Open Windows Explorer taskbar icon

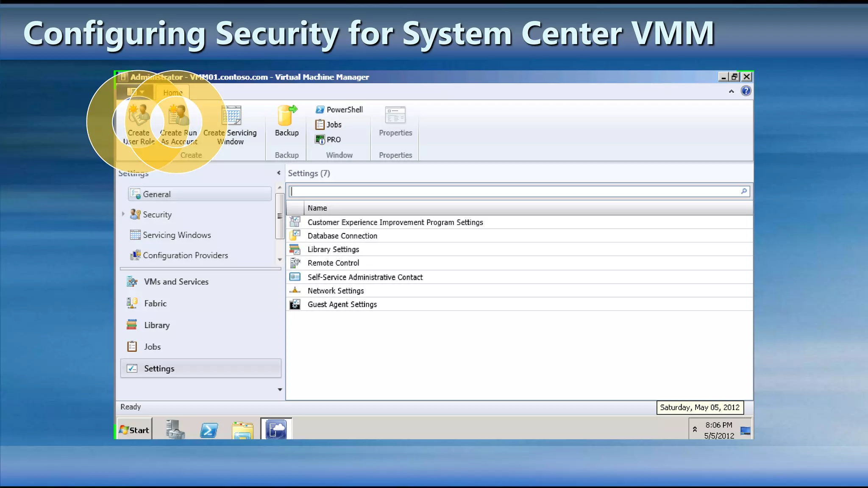[x=242, y=430]
